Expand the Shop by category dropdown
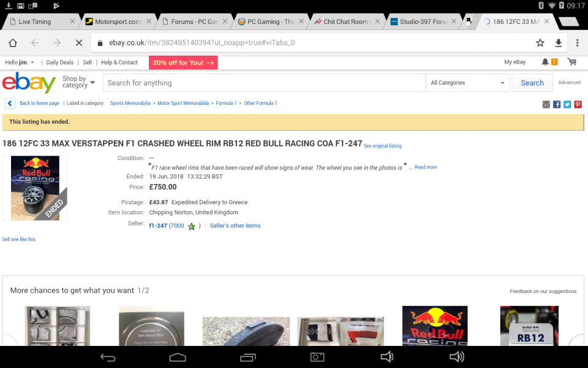 (x=78, y=82)
